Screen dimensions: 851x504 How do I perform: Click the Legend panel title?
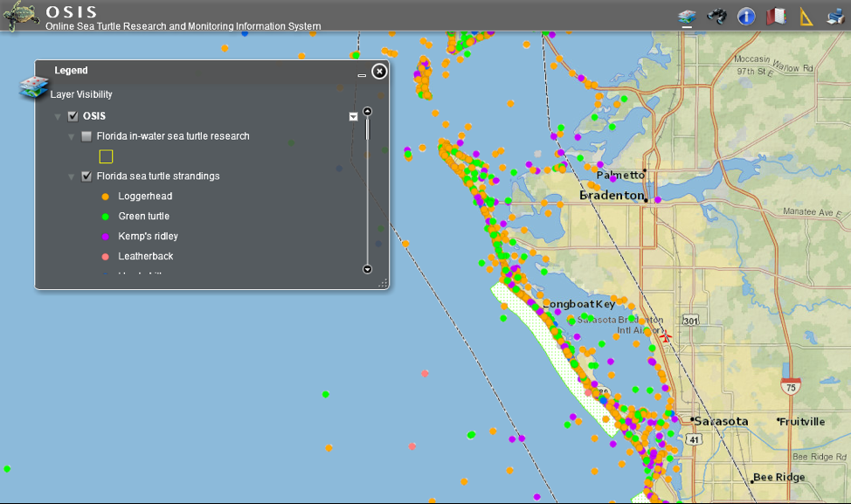click(x=71, y=71)
